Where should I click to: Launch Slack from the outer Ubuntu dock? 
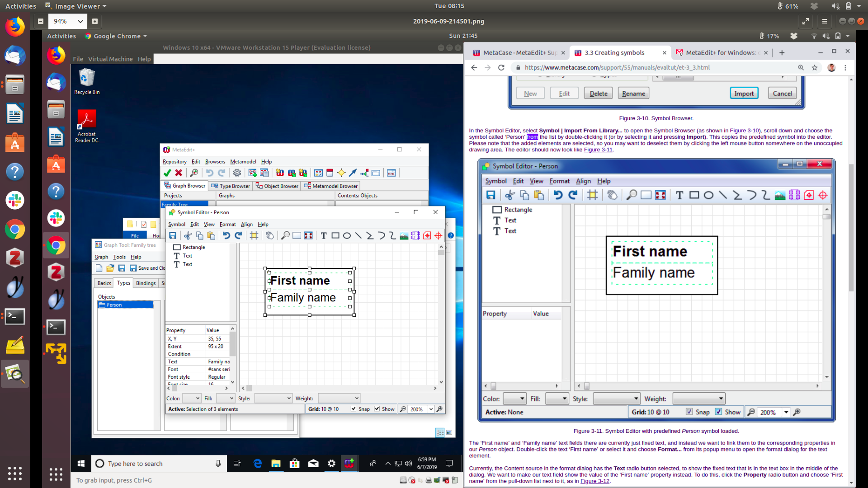[15, 200]
